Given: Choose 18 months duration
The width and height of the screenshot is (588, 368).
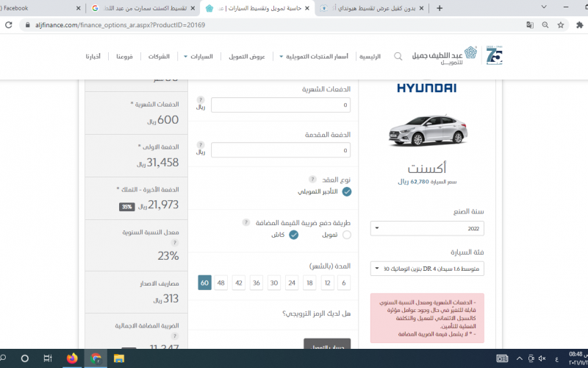Looking at the screenshot, I should (x=309, y=283).
